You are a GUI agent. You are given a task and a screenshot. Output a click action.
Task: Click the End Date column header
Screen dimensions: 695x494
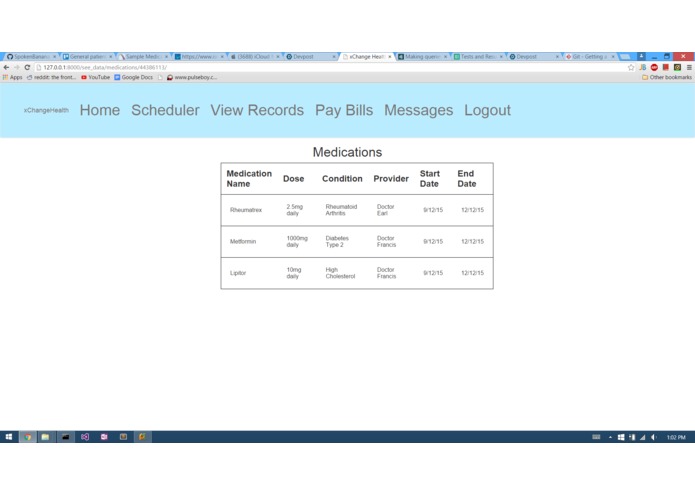[x=467, y=179]
